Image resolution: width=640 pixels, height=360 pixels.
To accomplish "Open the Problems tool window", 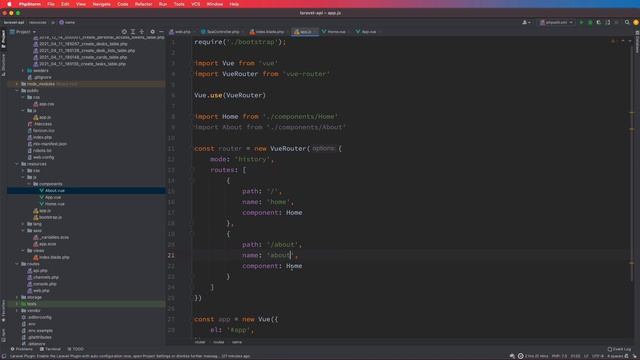I will 22,349.
